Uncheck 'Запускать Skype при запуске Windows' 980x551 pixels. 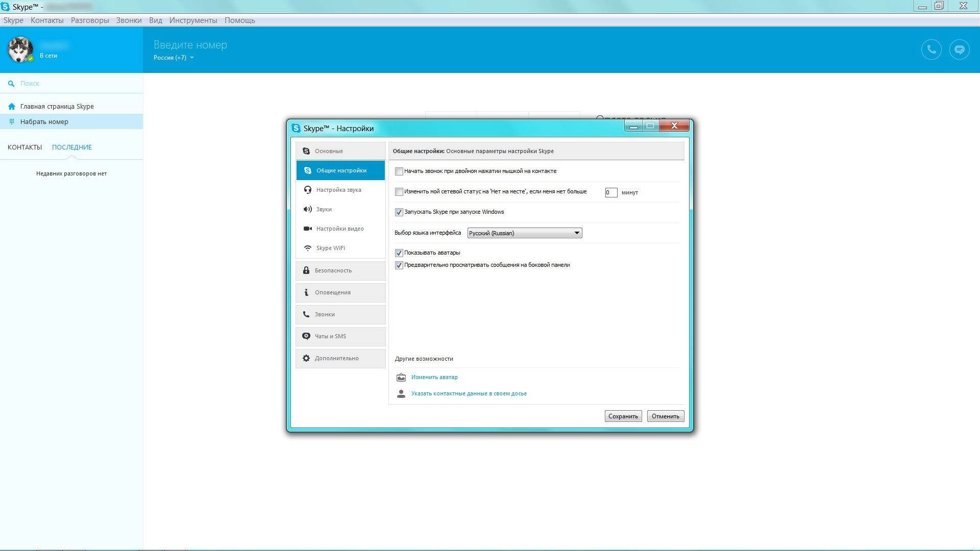[399, 212]
